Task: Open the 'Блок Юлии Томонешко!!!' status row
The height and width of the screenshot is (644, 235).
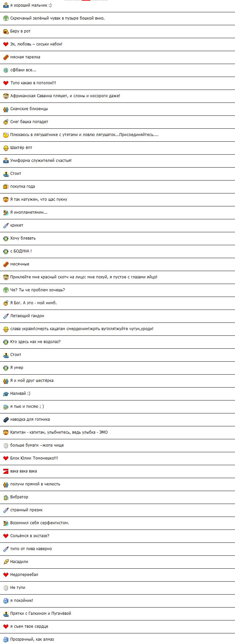Action: click(x=117, y=458)
